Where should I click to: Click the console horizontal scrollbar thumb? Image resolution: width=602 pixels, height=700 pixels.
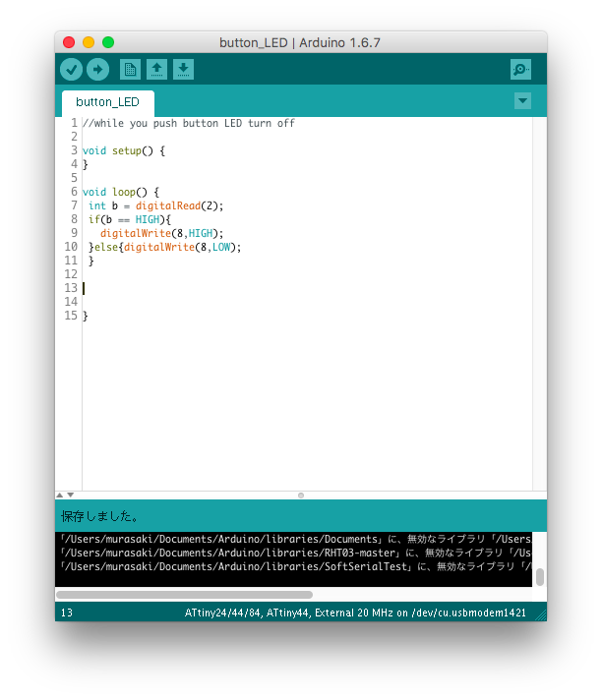185,595
